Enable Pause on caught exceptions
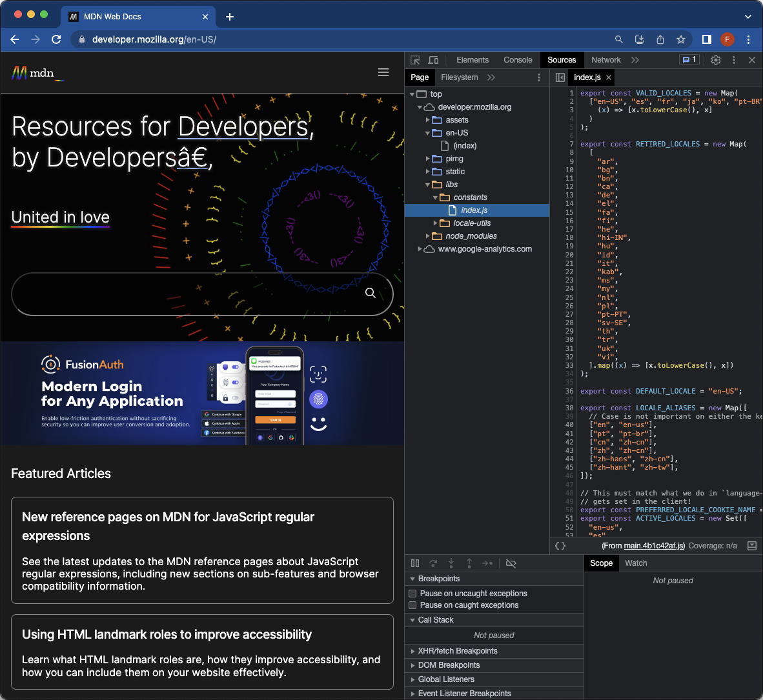Image resolution: width=763 pixels, height=700 pixels. 412,605
